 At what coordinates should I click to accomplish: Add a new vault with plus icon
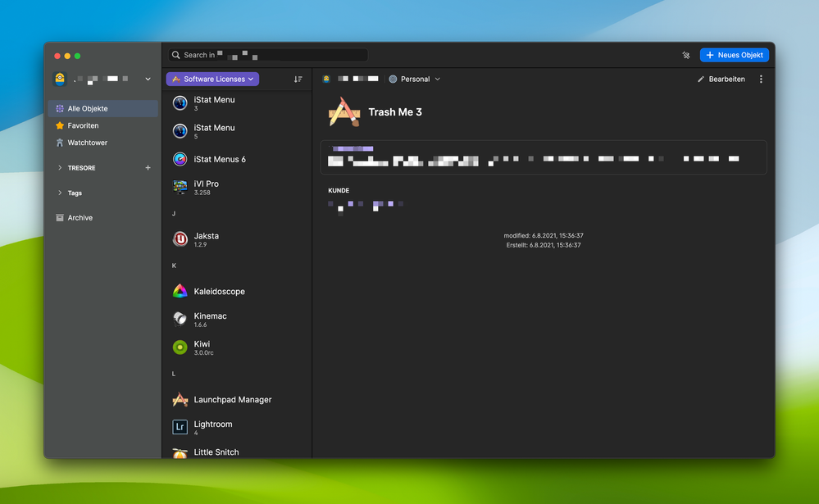(x=148, y=168)
